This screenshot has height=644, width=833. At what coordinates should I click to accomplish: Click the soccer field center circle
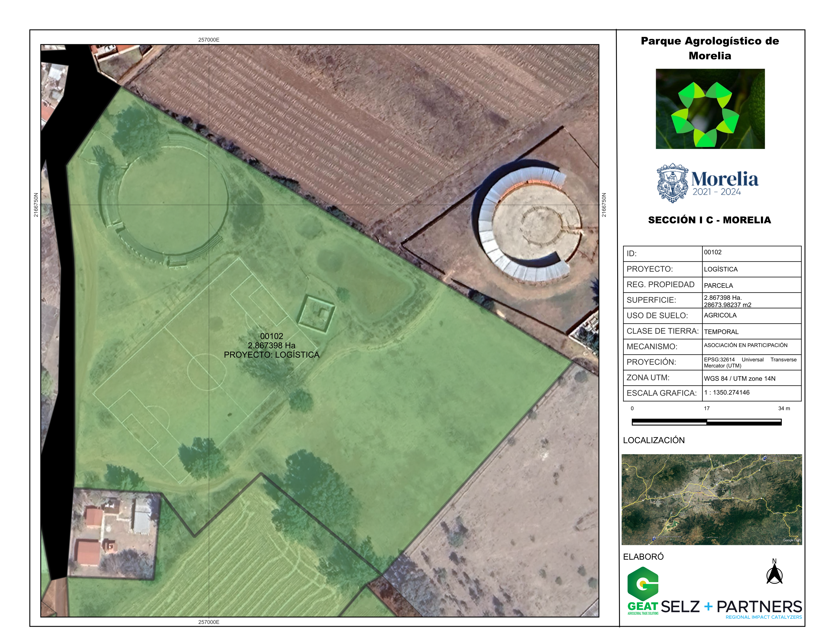point(207,371)
